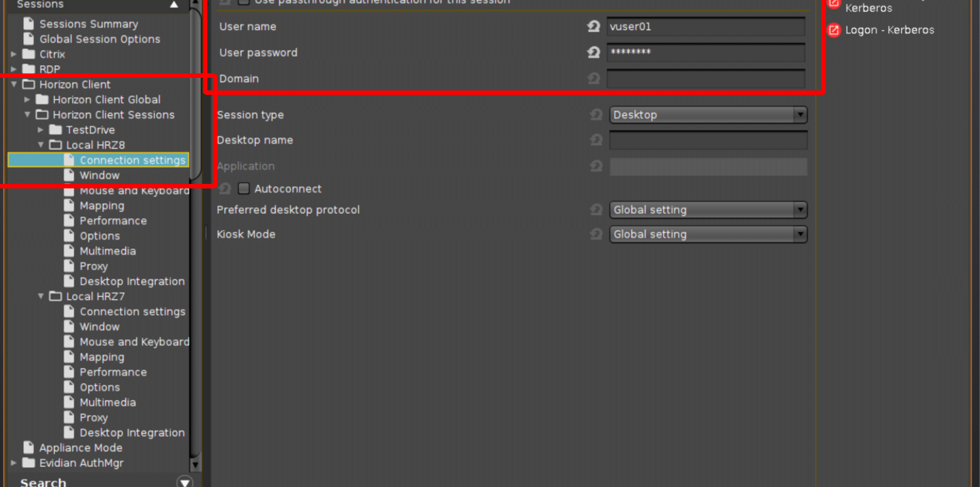
Task: Open the Kiosk Mode dropdown
Action: tap(708, 234)
